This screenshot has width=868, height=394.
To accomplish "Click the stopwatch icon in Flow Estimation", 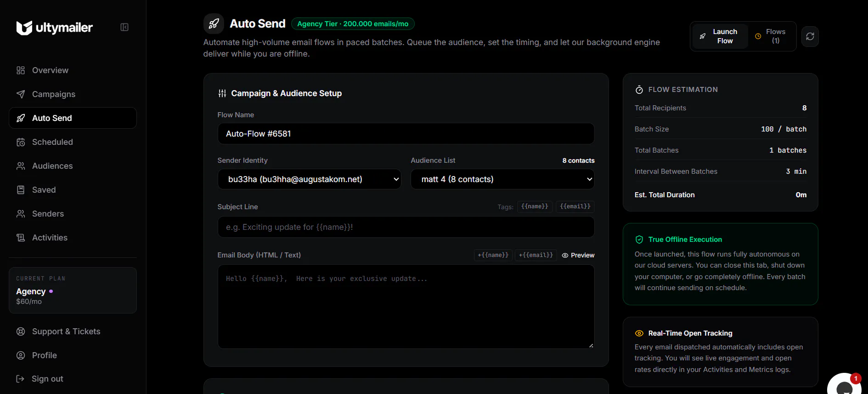I will [639, 90].
